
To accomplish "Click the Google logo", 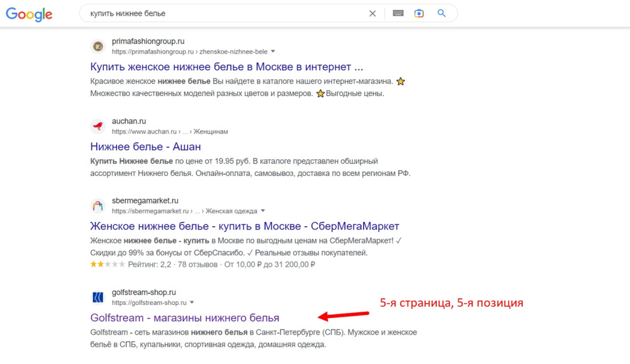I will click(29, 14).
